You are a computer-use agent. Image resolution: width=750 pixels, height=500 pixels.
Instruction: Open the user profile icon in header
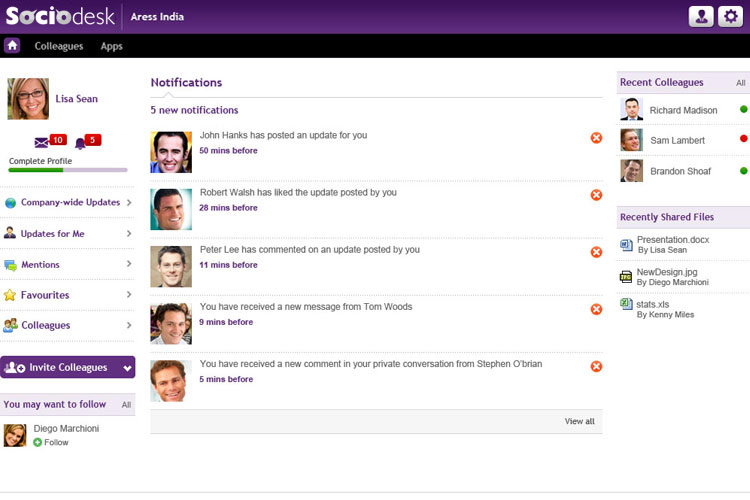pyautogui.click(x=701, y=17)
